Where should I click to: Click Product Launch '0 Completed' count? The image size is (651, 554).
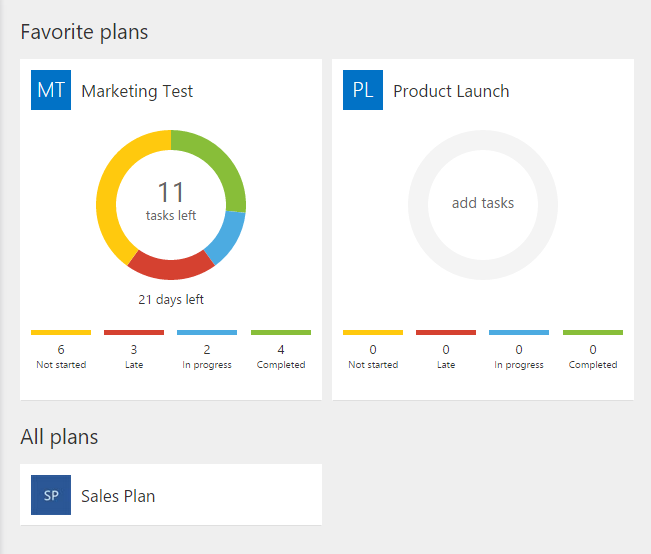tap(593, 356)
